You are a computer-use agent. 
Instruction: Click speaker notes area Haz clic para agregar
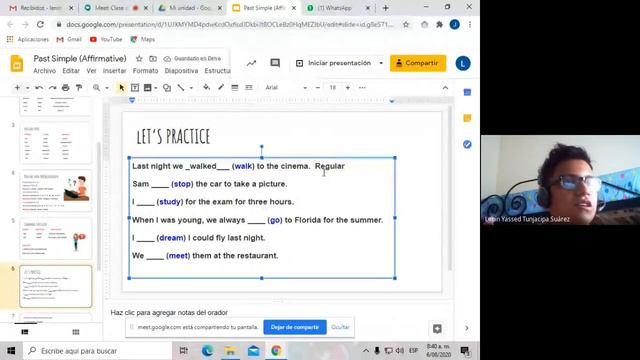pos(169,312)
